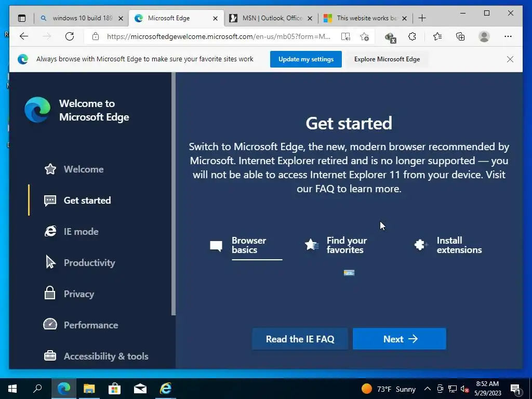Open File Explorer from taskbar

coord(89,389)
